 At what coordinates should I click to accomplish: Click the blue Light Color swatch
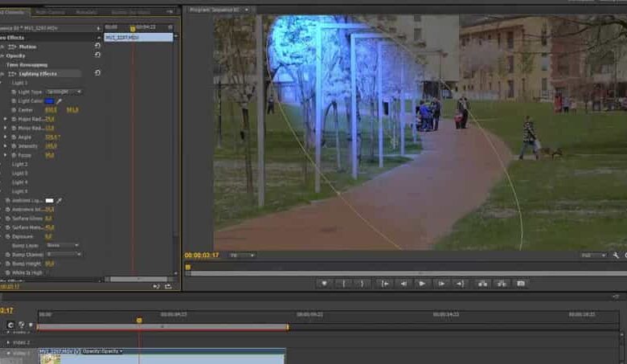[x=49, y=101]
